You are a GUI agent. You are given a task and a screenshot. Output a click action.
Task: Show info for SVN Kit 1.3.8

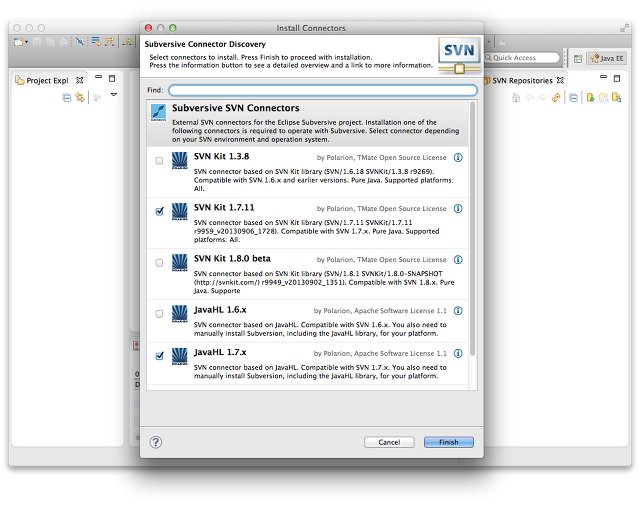(458, 158)
